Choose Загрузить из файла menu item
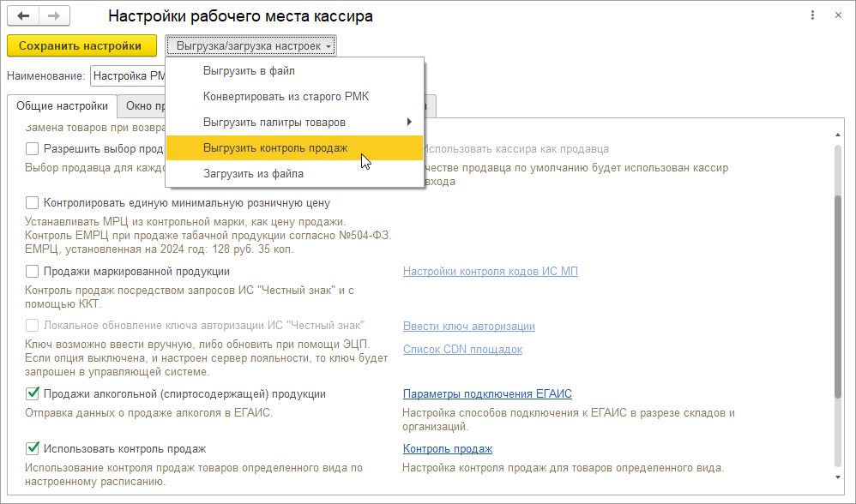The height and width of the screenshot is (504, 856). (x=295, y=173)
